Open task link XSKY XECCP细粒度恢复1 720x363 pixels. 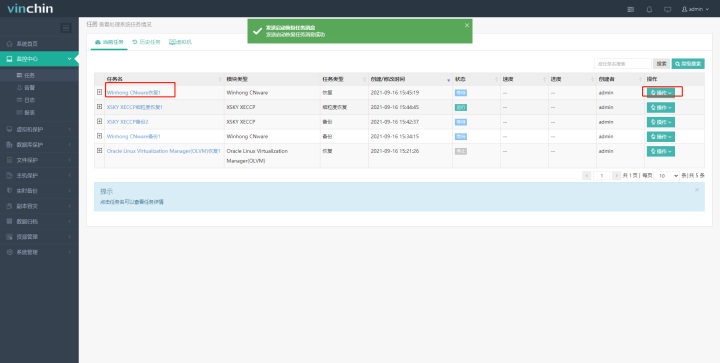[x=135, y=107]
